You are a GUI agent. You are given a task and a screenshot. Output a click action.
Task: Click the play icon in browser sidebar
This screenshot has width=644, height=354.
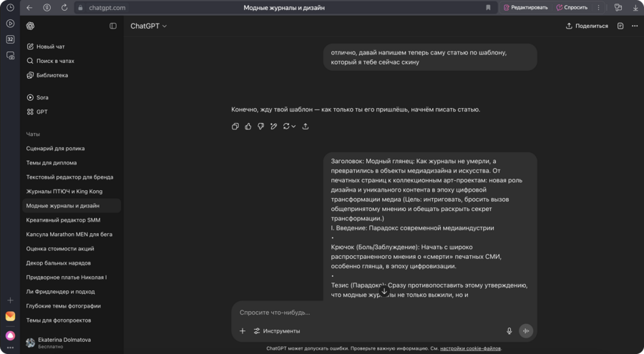point(10,24)
